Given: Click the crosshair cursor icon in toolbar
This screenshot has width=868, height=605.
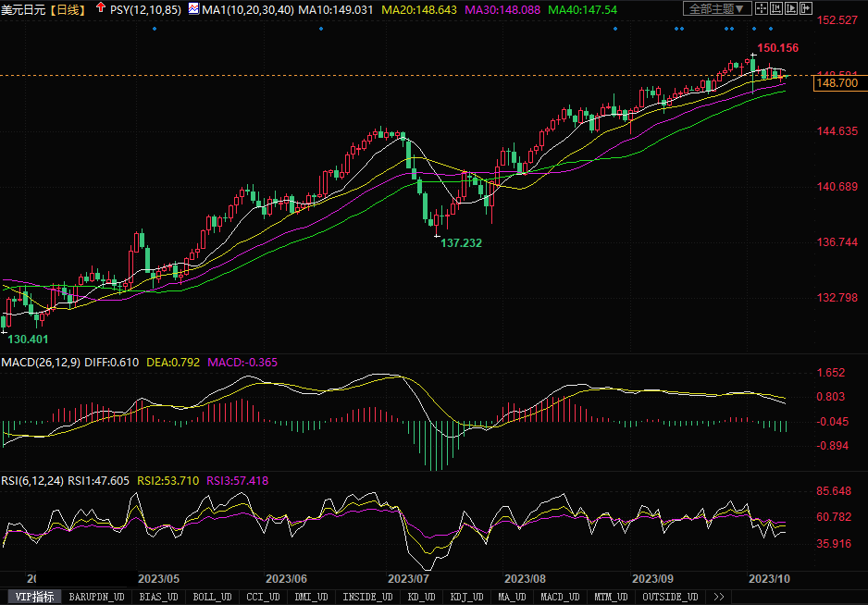Looking at the screenshot, I should 762,9.
